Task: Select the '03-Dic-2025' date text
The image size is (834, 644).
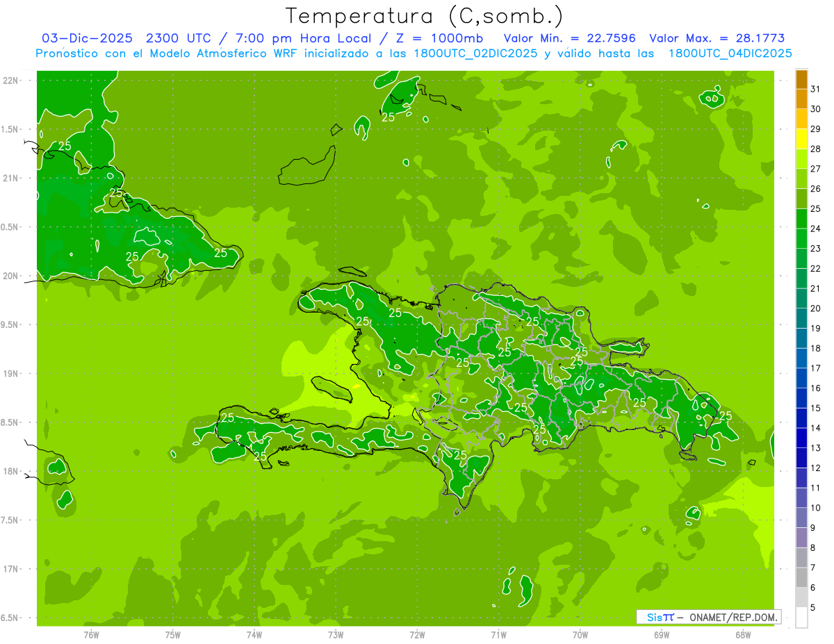Action: pos(87,38)
